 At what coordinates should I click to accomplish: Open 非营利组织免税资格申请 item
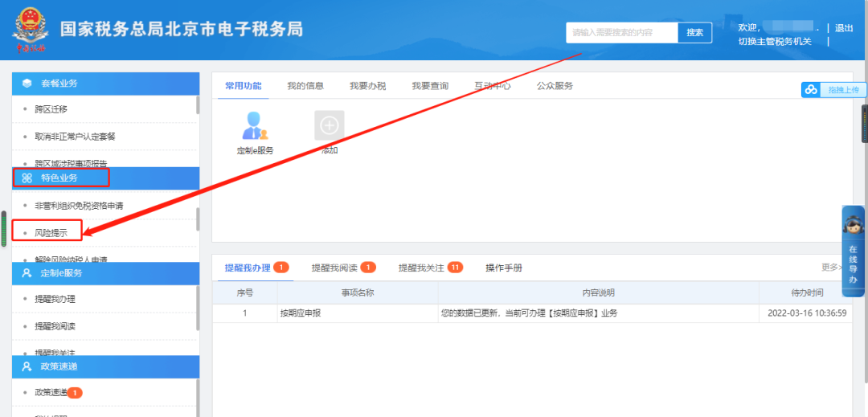(x=79, y=206)
